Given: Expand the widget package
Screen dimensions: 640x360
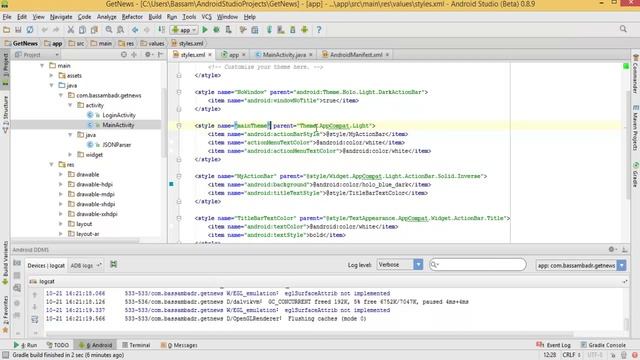Looking at the screenshot, I should (70, 155).
